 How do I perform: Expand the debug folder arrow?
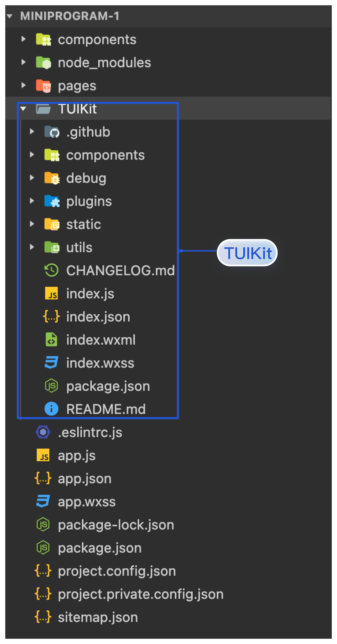point(32,178)
